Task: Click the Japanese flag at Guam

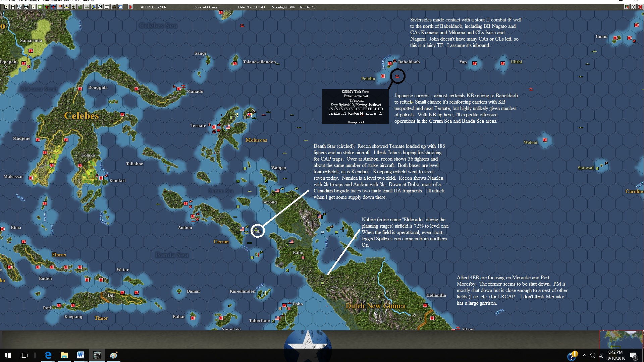Action: (615, 38)
